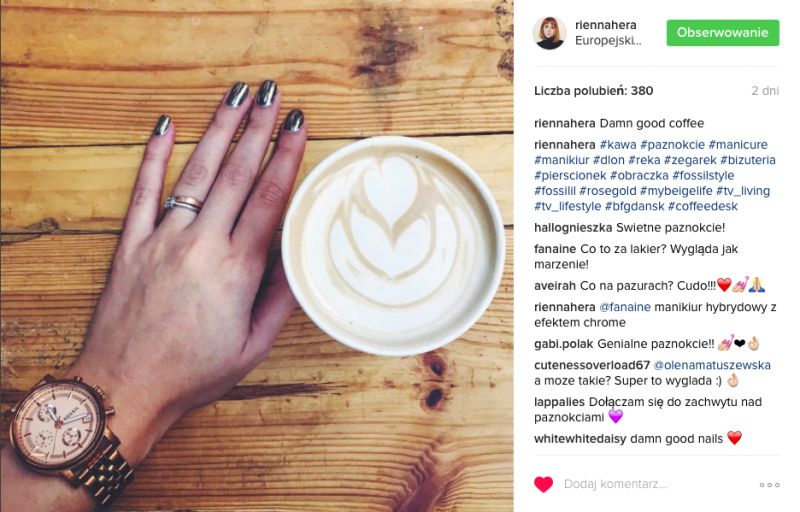Screen dimensions: 800x512
Task: Click the riennahera profile avatar
Action: coord(549,33)
